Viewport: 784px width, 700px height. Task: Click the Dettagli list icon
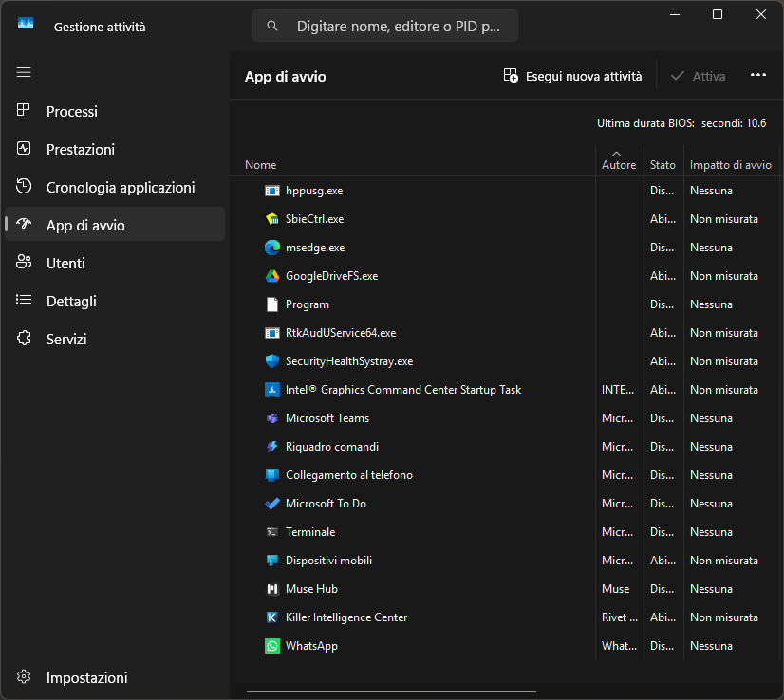(24, 300)
